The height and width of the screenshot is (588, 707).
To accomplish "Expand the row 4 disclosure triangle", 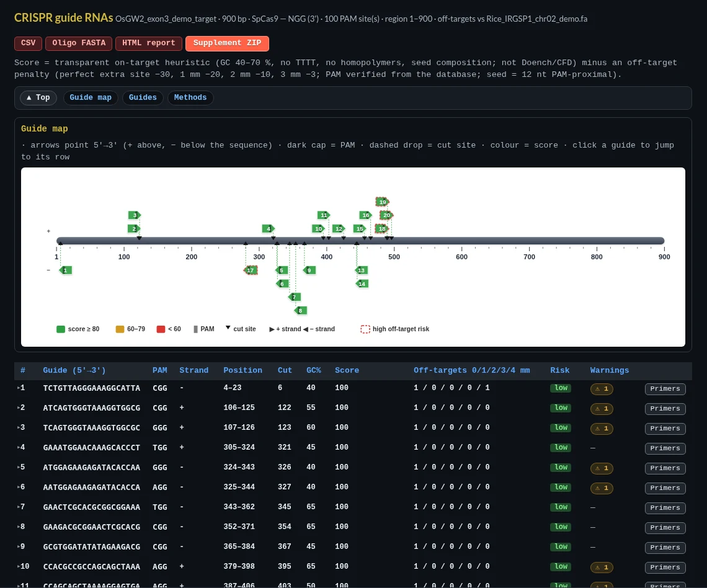I will 19,447.
